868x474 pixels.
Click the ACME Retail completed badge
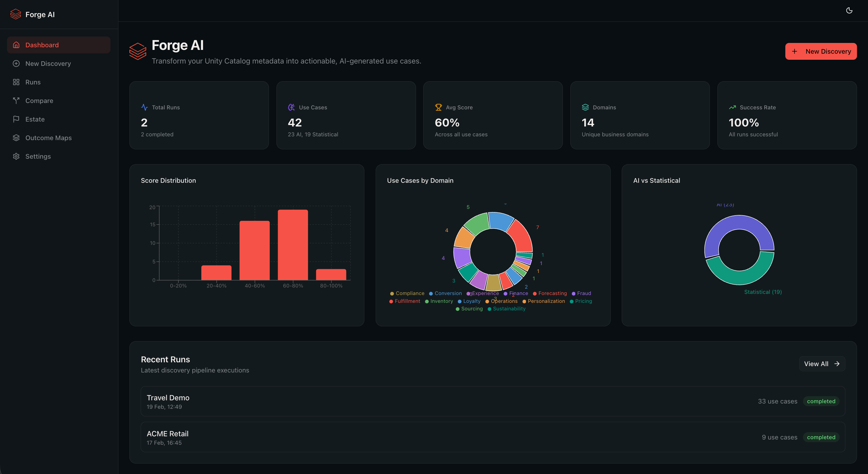pyautogui.click(x=821, y=437)
